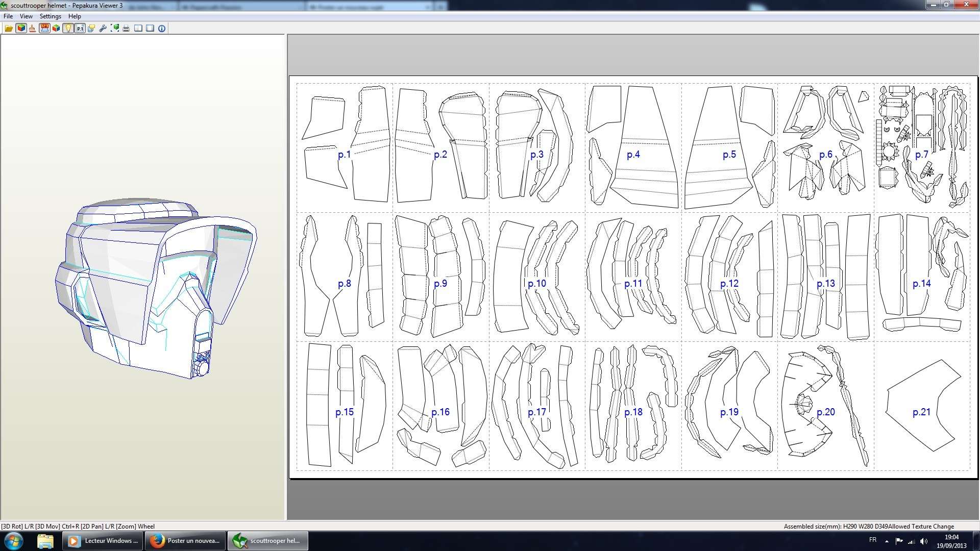Toggle the 123 edge ID display icon
Image resolution: width=980 pixels, height=551 pixels.
[x=44, y=29]
